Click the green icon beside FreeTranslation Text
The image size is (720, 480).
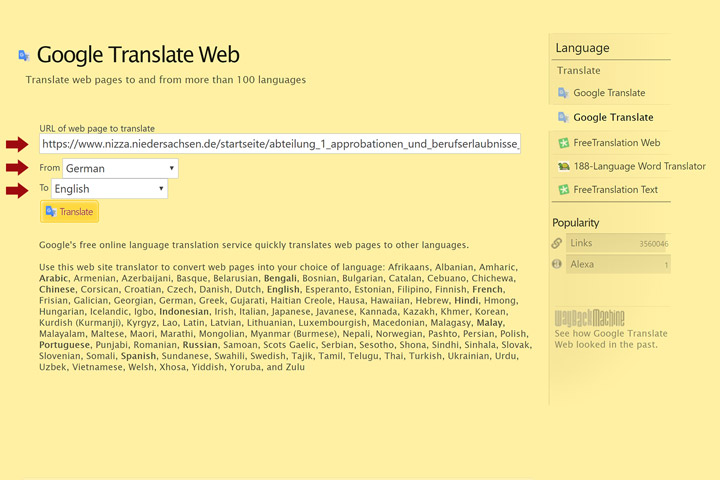click(564, 189)
